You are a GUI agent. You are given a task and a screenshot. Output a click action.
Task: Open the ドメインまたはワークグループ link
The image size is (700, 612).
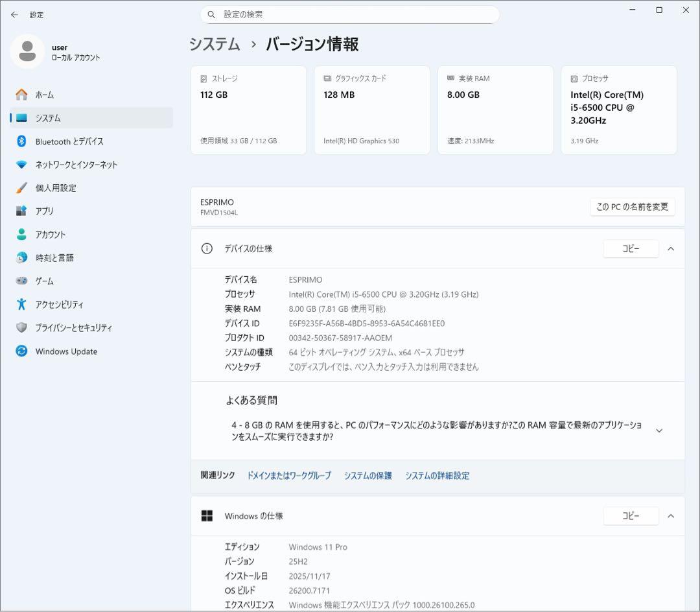tap(289, 475)
